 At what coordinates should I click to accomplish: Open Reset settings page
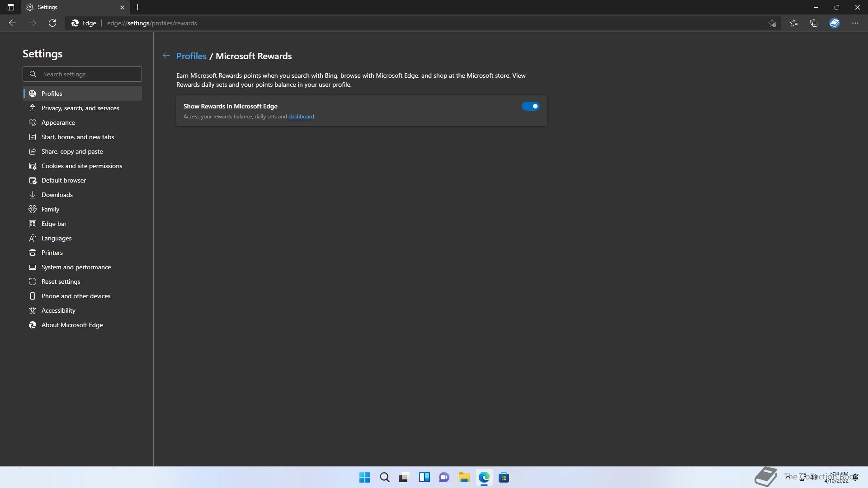pos(82,282)
